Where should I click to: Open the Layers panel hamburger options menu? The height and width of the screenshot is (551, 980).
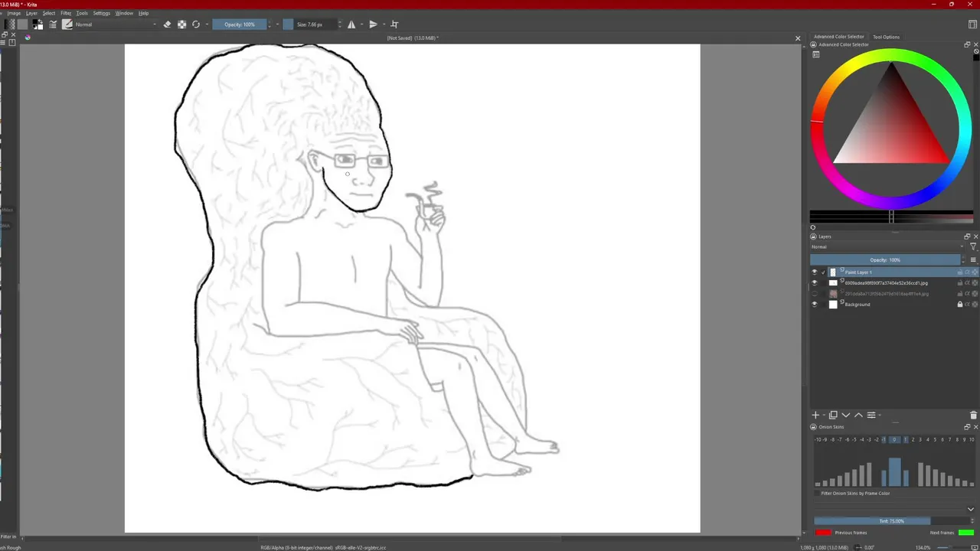click(x=973, y=260)
